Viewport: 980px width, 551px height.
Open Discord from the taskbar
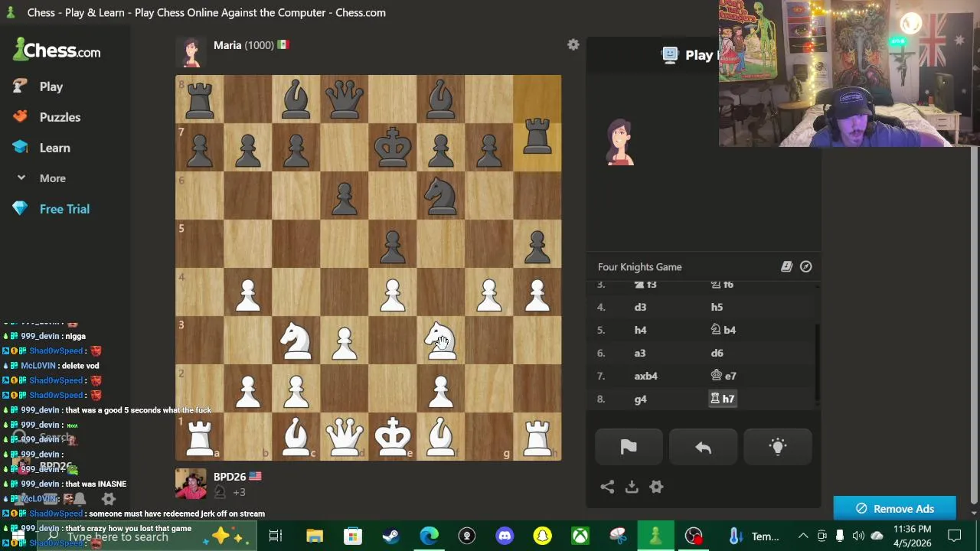pyautogui.click(x=505, y=536)
